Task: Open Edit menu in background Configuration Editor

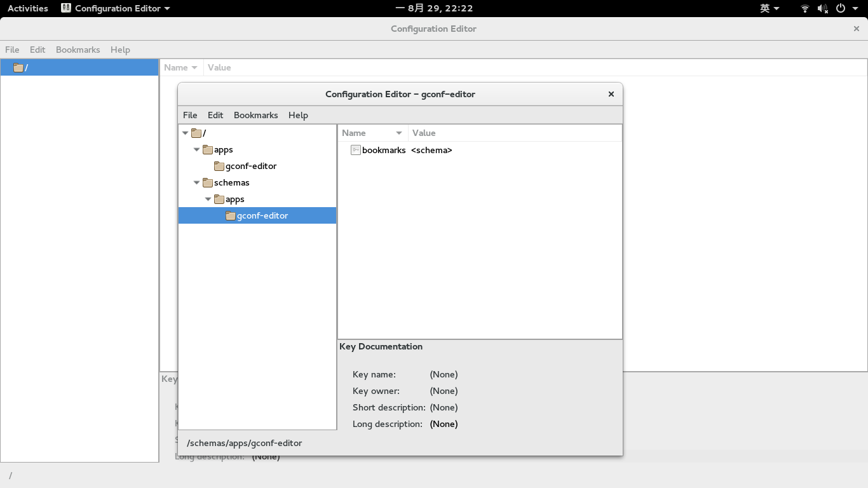Action: click(37, 50)
